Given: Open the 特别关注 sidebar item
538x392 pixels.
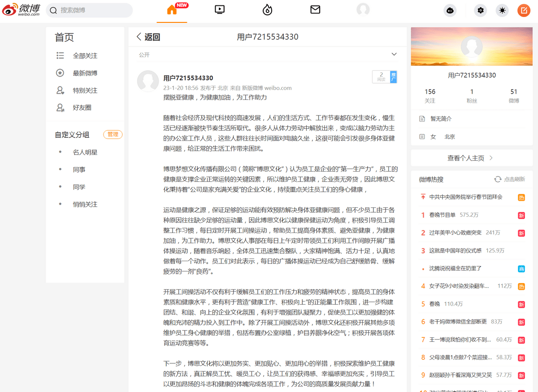Looking at the screenshot, I should click(85, 90).
